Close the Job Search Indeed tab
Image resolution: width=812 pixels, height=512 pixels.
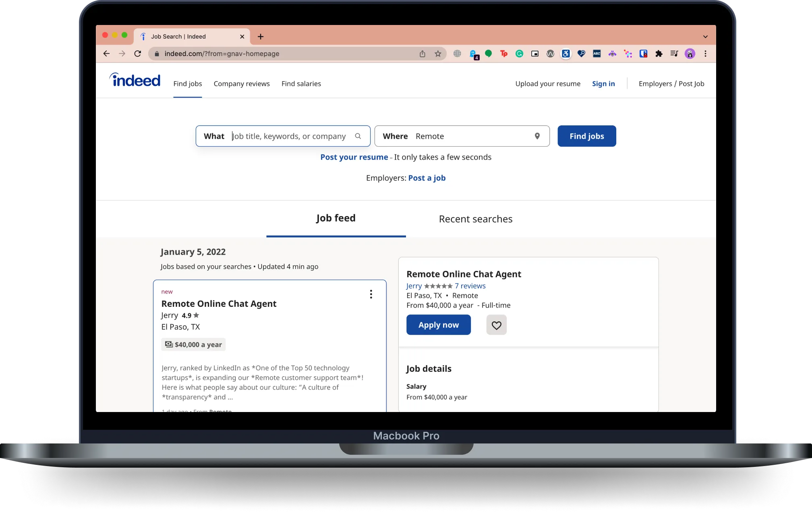coord(242,37)
